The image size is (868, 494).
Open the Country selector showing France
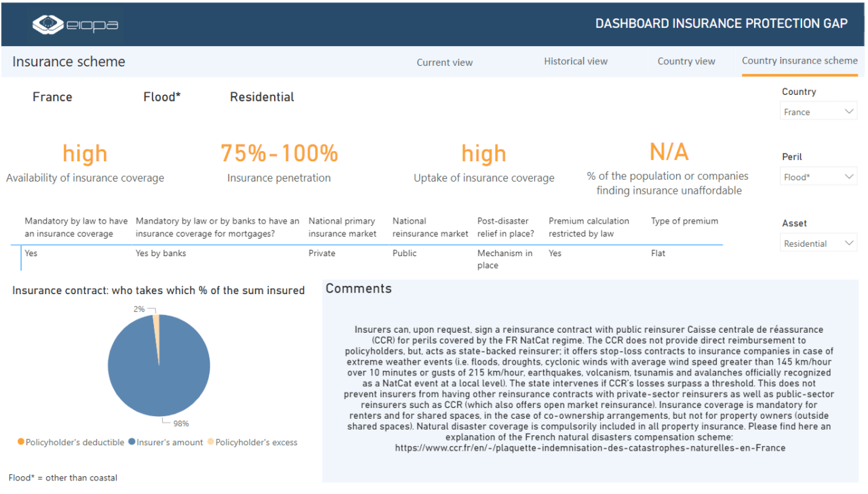point(817,110)
